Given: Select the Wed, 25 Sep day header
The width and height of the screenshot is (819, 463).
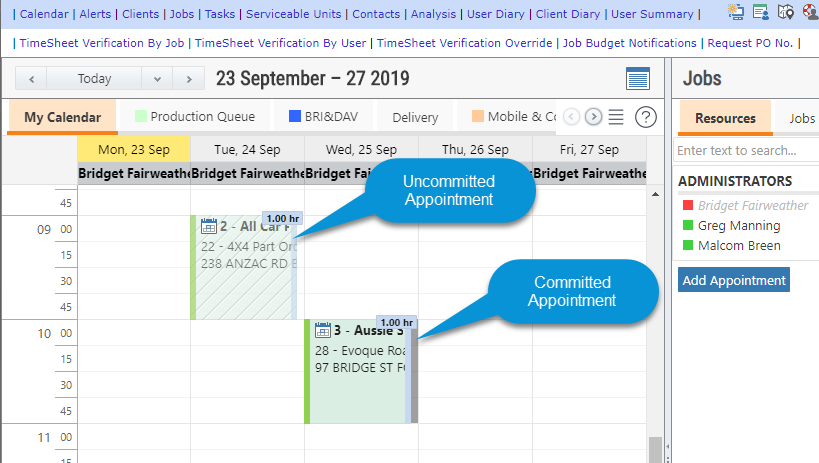Looking at the screenshot, I should click(361, 149).
